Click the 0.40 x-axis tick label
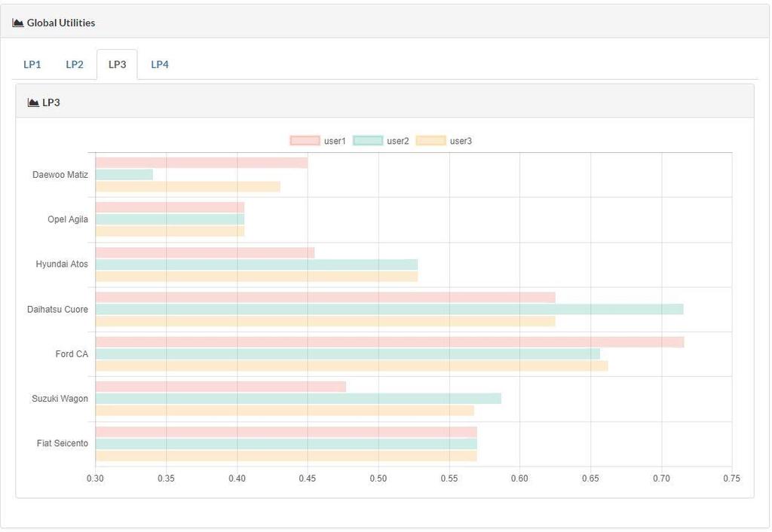 pyautogui.click(x=237, y=478)
